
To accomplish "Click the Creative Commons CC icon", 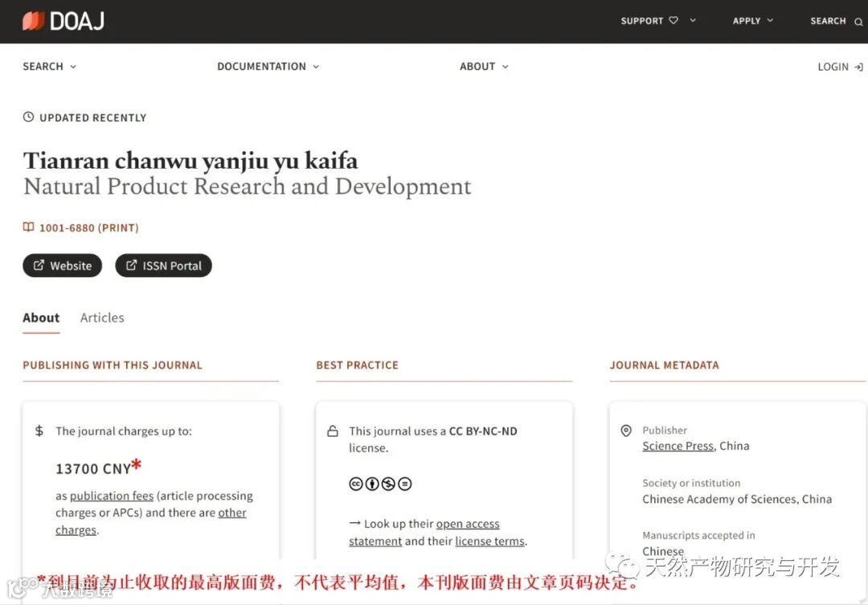I will click(356, 484).
